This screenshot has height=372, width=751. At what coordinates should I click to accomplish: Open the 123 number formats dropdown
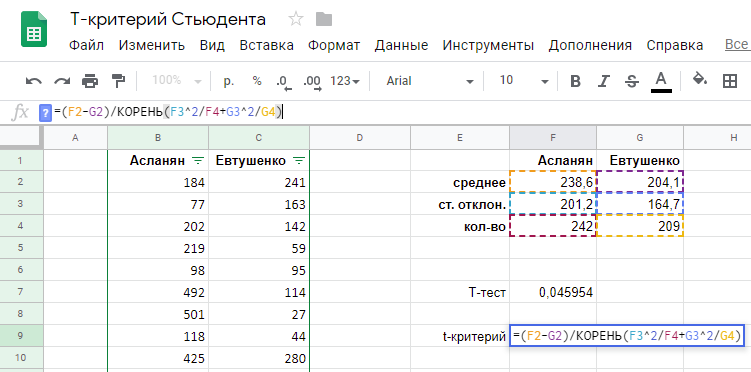click(345, 81)
